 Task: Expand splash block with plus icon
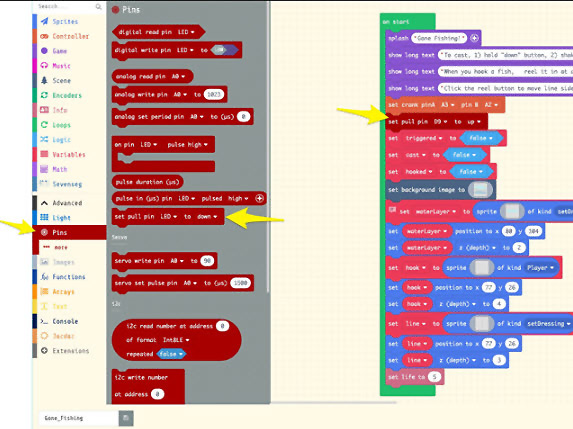click(x=474, y=38)
